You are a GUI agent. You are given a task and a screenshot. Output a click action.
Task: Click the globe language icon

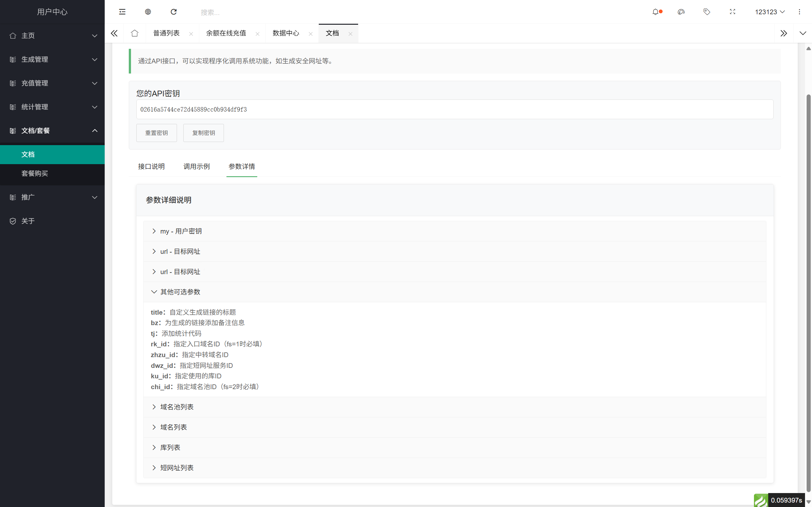tap(147, 12)
